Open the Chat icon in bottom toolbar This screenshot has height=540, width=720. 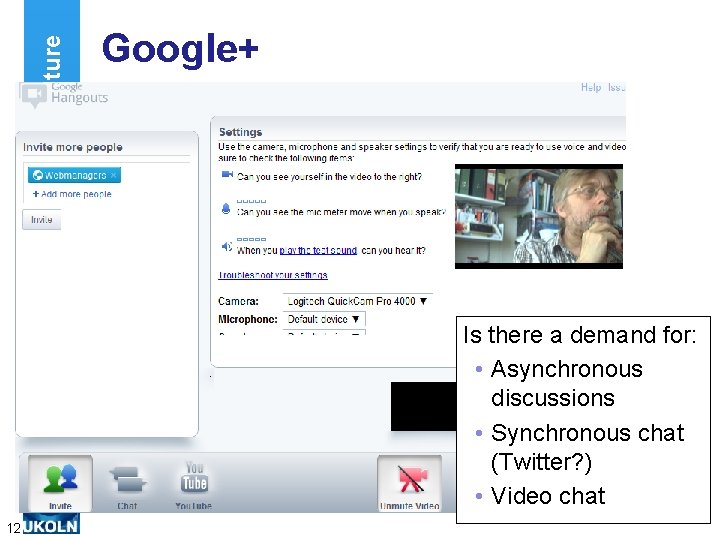click(x=127, y=485)
